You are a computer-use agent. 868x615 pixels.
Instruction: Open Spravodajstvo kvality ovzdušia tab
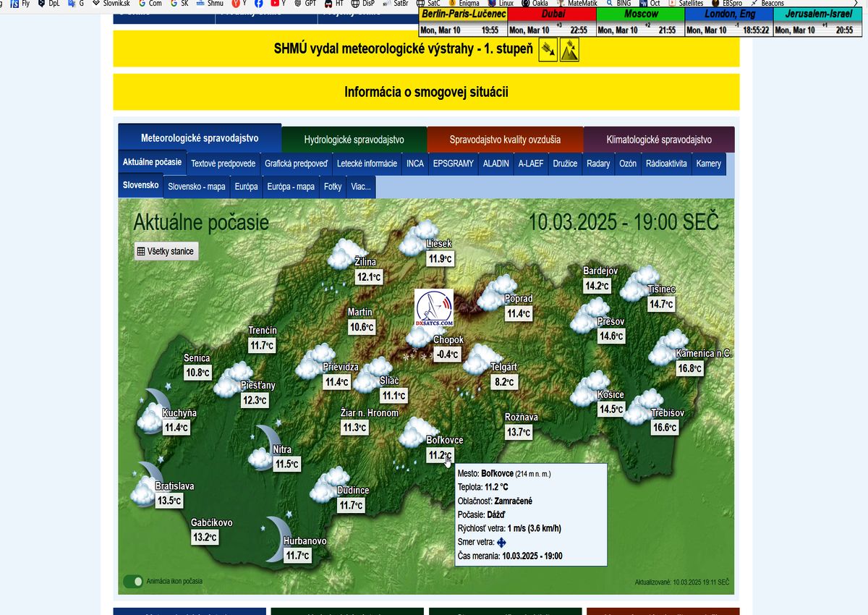pyautogui.click(x=505, y=140)
